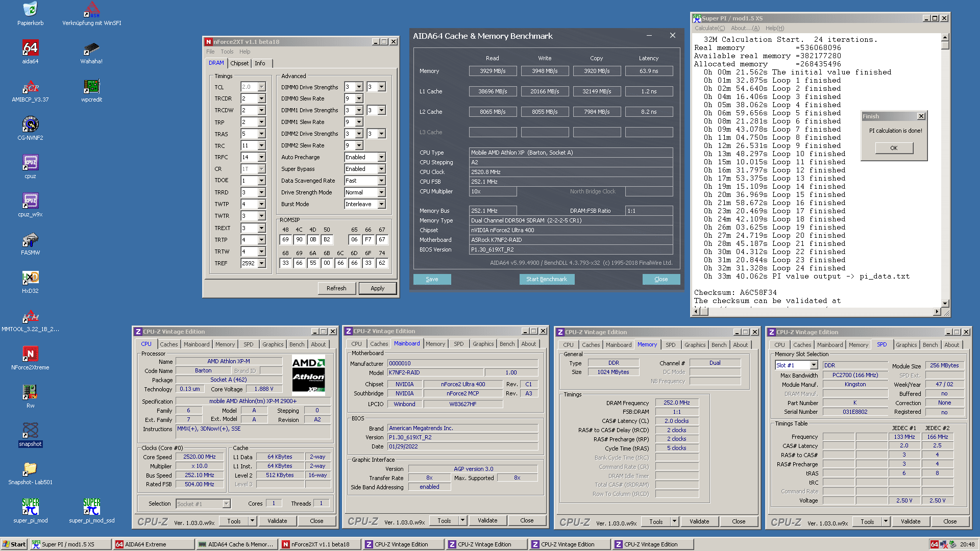This screenshot has height=551, width=980.
Task: Open the Burst Mode Interleave dropdown
Action: tap(381, 204)
